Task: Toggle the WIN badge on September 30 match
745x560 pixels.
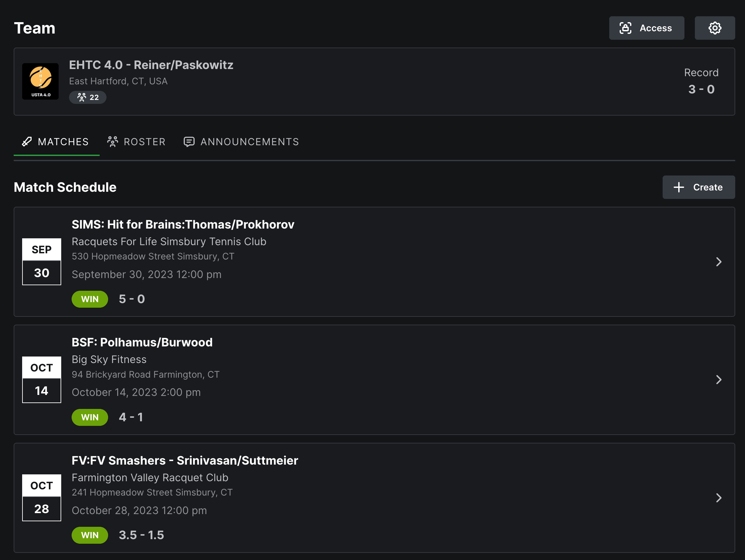Action: pos(90,299)
